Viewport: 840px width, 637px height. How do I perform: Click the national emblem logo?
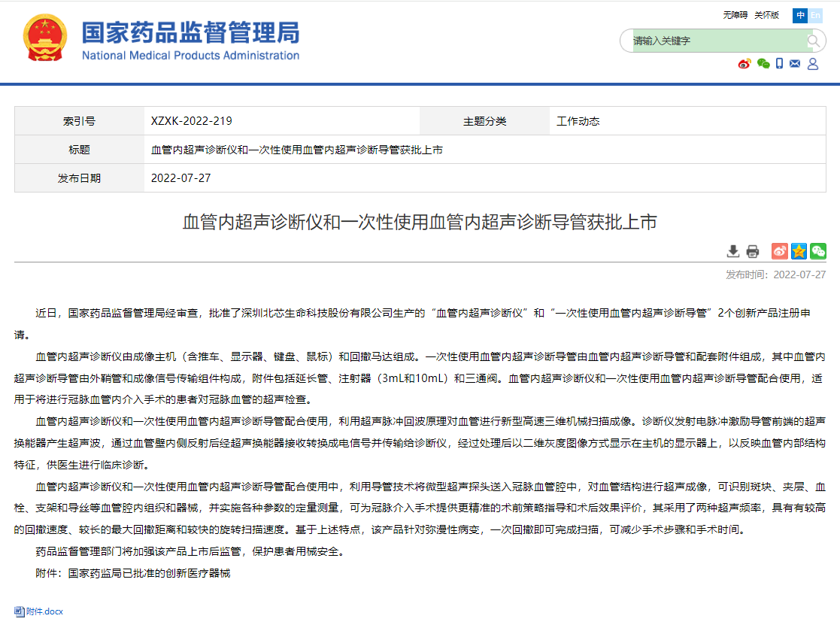pos(45,38)
